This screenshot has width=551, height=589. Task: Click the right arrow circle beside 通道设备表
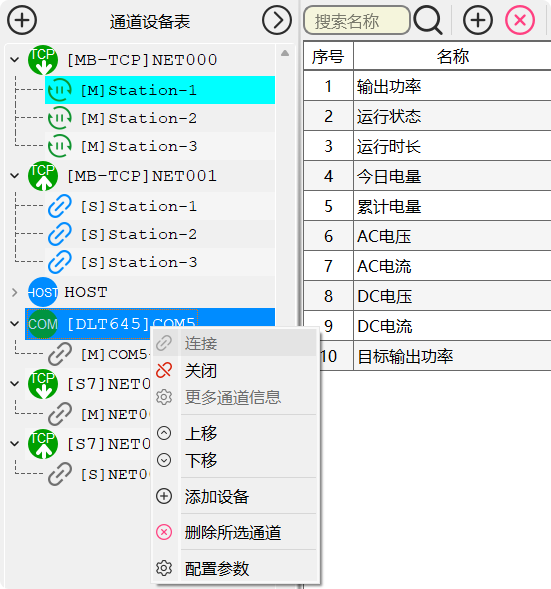click(x=277, y=20)
